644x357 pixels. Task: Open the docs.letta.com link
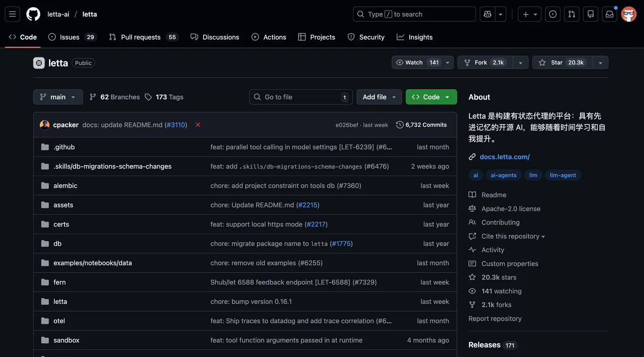[505, 157]
